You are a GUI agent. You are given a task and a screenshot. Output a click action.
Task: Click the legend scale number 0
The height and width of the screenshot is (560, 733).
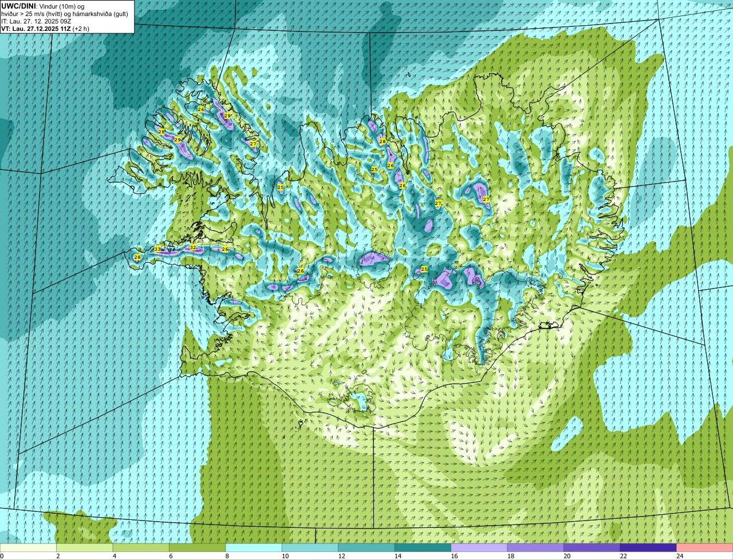tap(2, 556)
